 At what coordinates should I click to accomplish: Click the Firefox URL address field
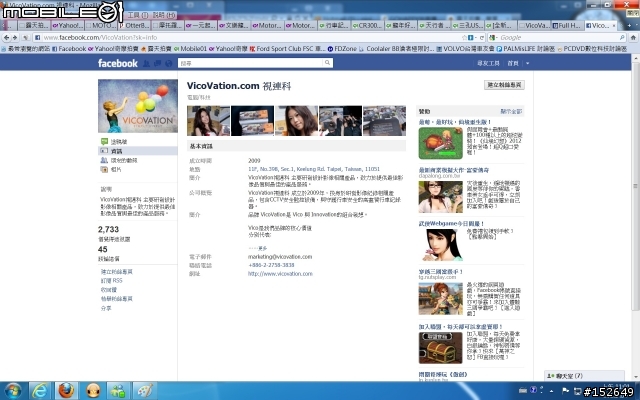(251, 37)
